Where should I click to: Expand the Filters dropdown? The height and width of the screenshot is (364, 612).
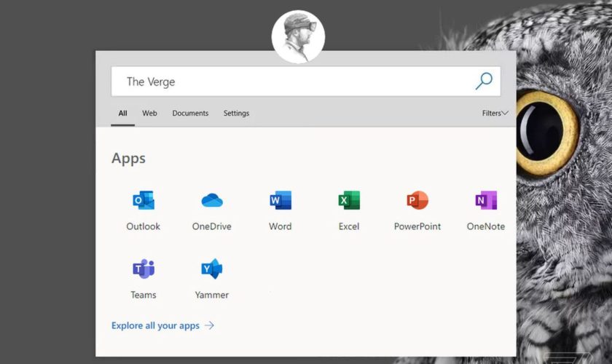tap(492, 114)
